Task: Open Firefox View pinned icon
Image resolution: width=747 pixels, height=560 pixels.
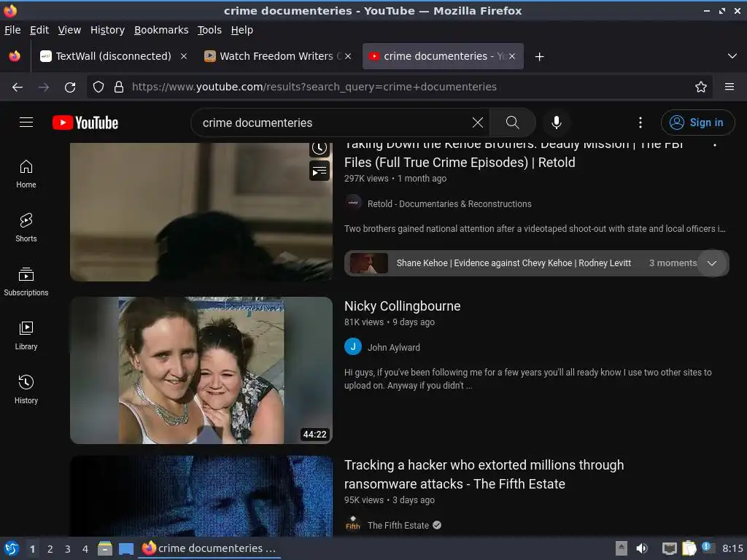Action: 15,56
